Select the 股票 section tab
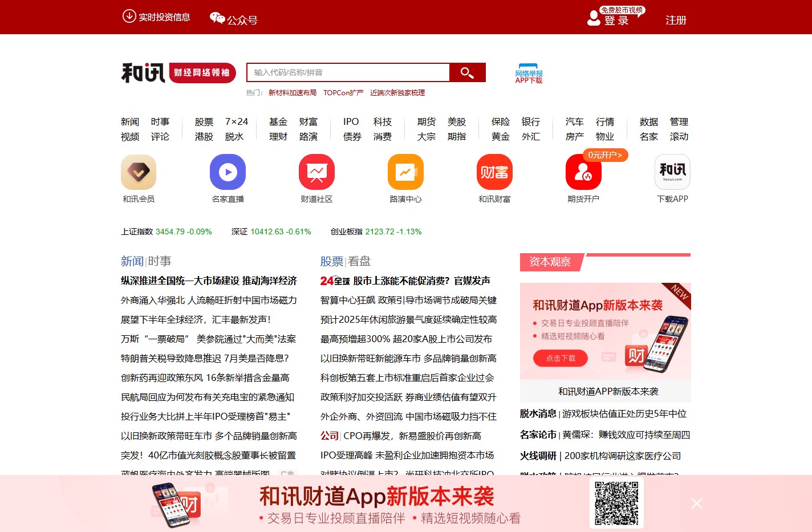 tap(331, 261)
